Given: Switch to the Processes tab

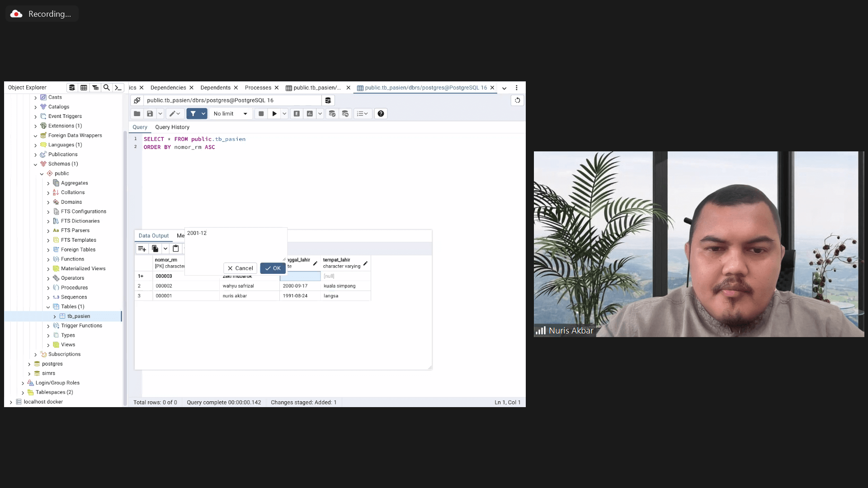Looking at the screenshot, I should tap(258, 88).
